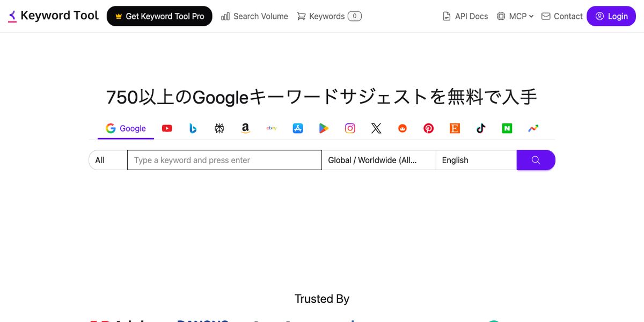Screen dimensions: 644x322
Task: Click the purple magnifier search button
Action: pos(536,160)
